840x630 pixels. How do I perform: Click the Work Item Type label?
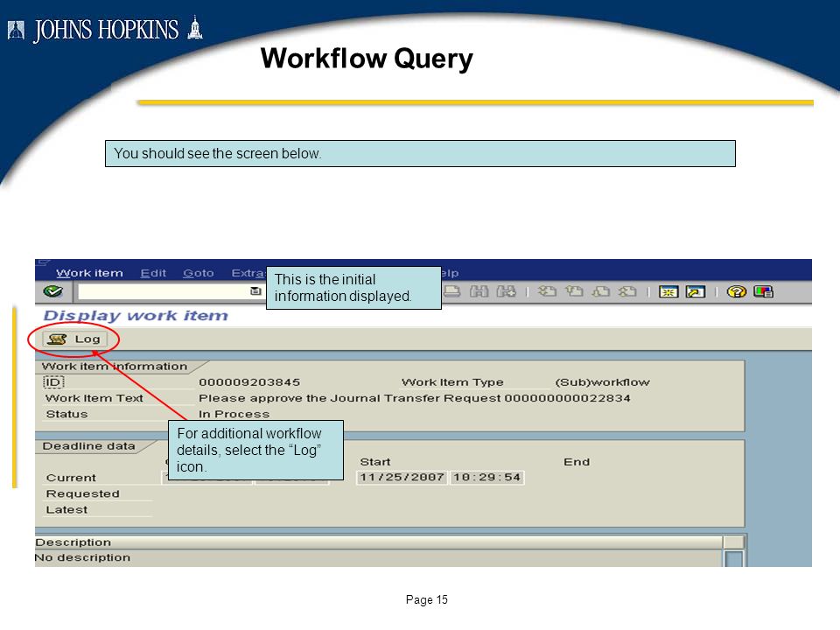coord(452,382)
